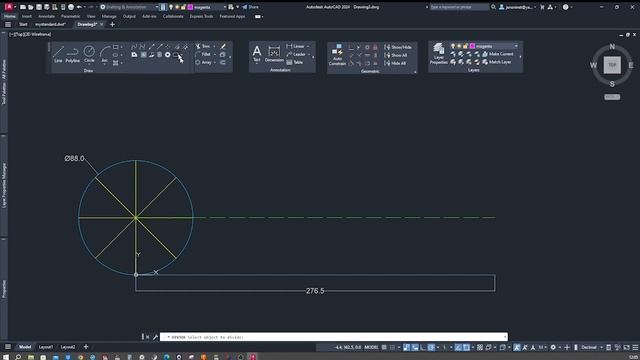The width and height of the screenshot is (640, 360).
Task: Select the Dimension tool
Action: [x=274, y=54]
